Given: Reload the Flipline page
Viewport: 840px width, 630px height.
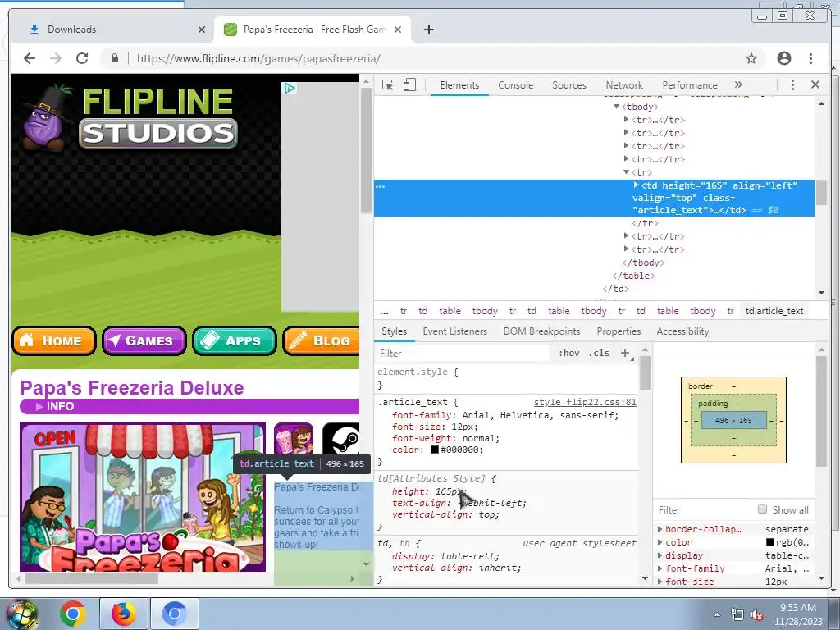Looking at the screenshot, I should click(82, 58).
